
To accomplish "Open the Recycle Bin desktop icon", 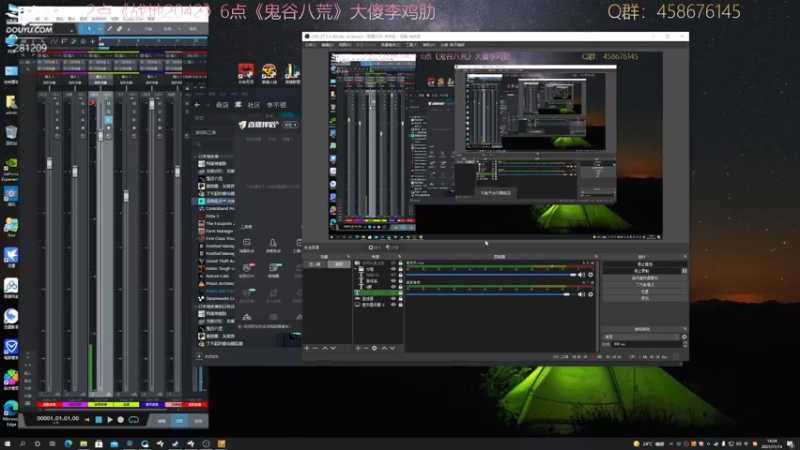I will [x=11, y=135].
